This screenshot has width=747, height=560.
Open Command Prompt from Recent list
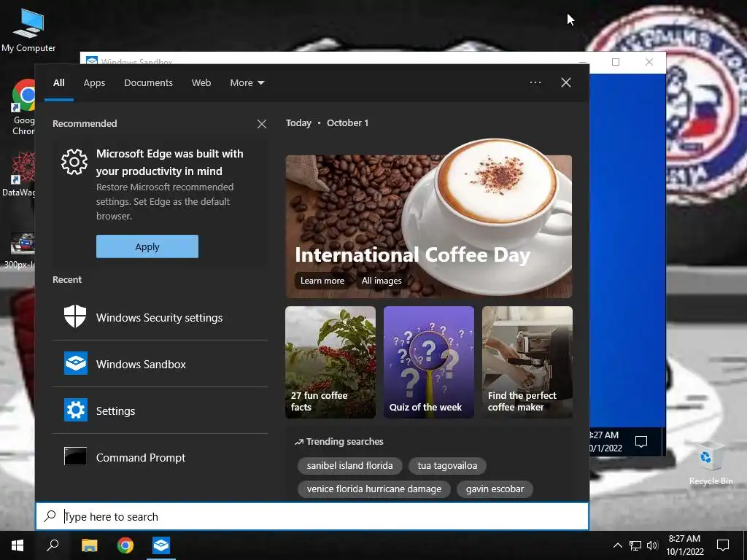pos(160,457)
